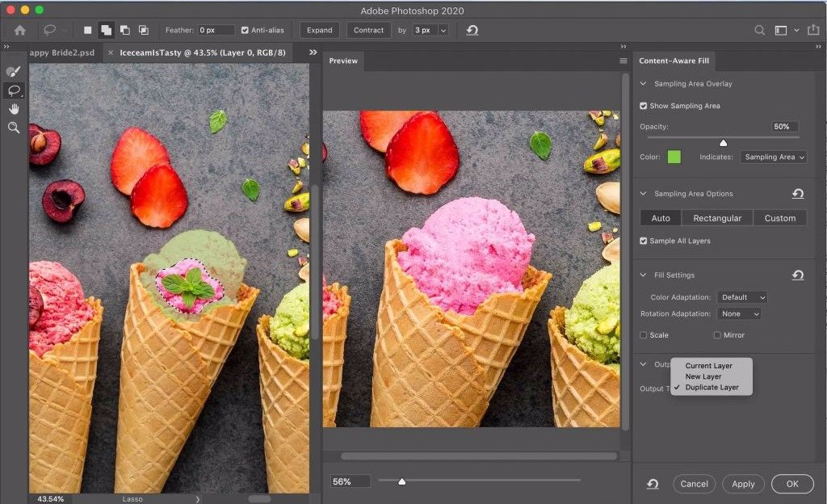
Task: Click the Subtract from selection icon
Action: click(x=124, y=29)
